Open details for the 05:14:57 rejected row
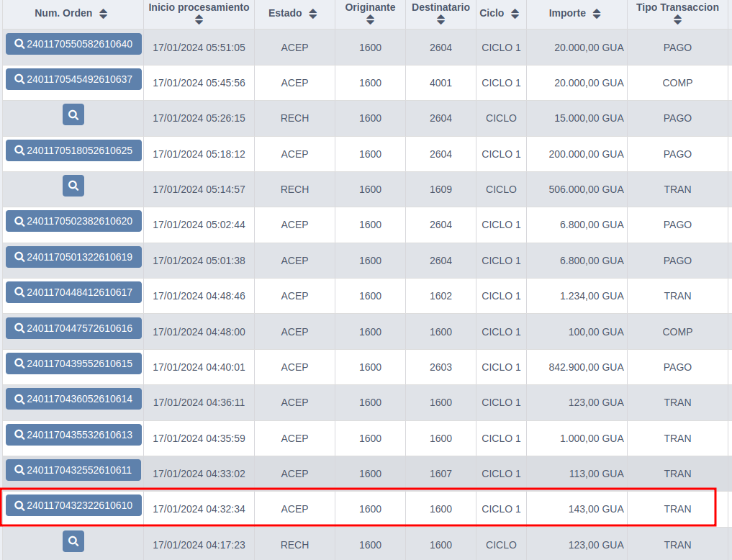Image resolution: width=732 pixels, height=560 pixels. [73, 186]
